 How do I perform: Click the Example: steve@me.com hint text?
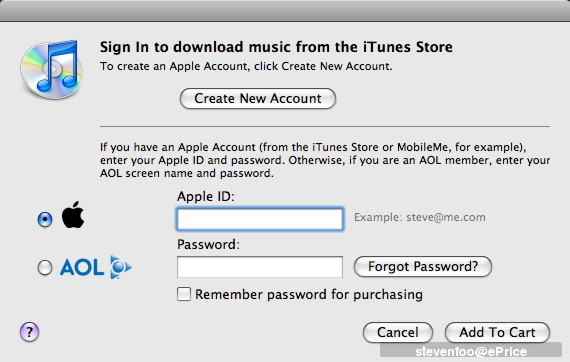tap(420, 217)
